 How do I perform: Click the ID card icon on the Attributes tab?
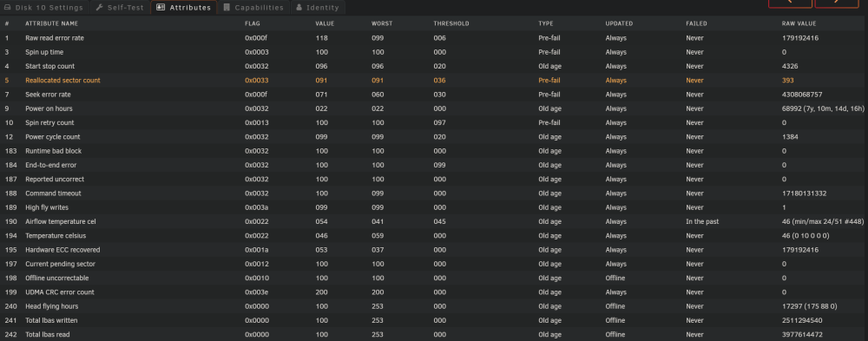click(x=161, y=8)
